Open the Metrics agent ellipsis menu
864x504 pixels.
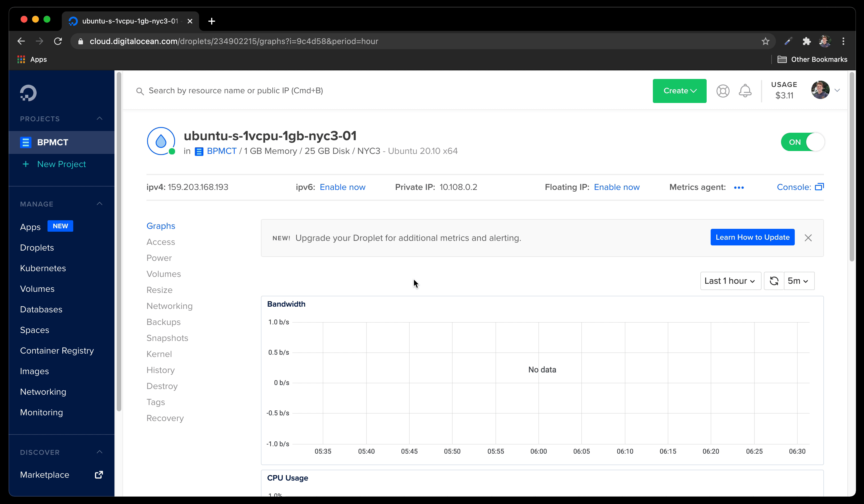[x=739, y=188]
